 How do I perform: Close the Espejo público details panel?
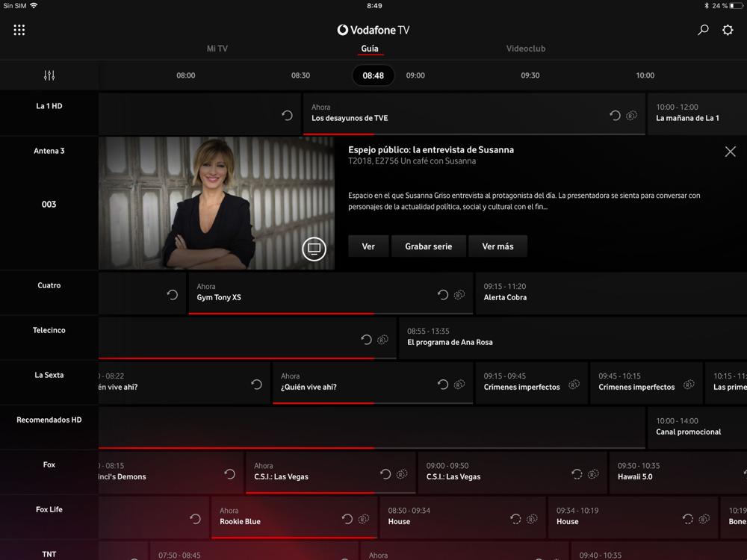[x=730, y=152]
